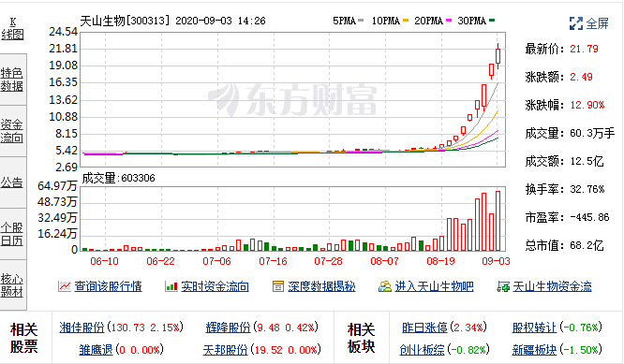Click the 换手率 value 32.76%

click(587, 189)
